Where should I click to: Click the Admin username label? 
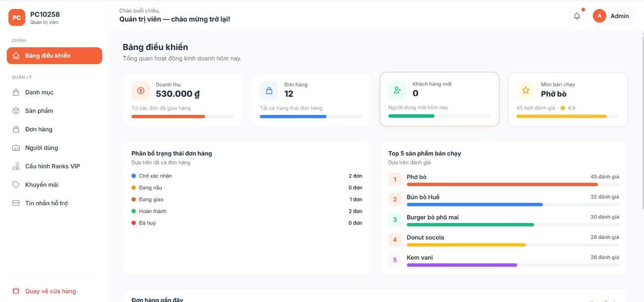620,16
